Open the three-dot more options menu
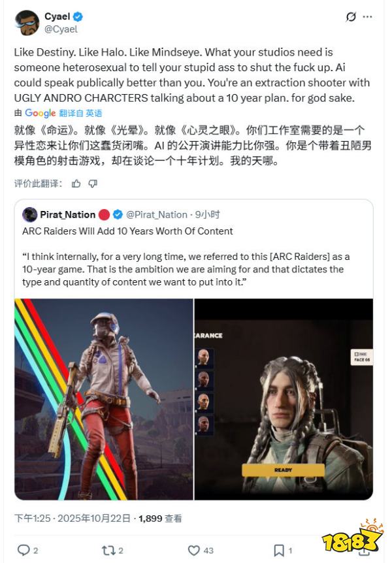Screen dimensions: 392x563 (x=367, y=17)
